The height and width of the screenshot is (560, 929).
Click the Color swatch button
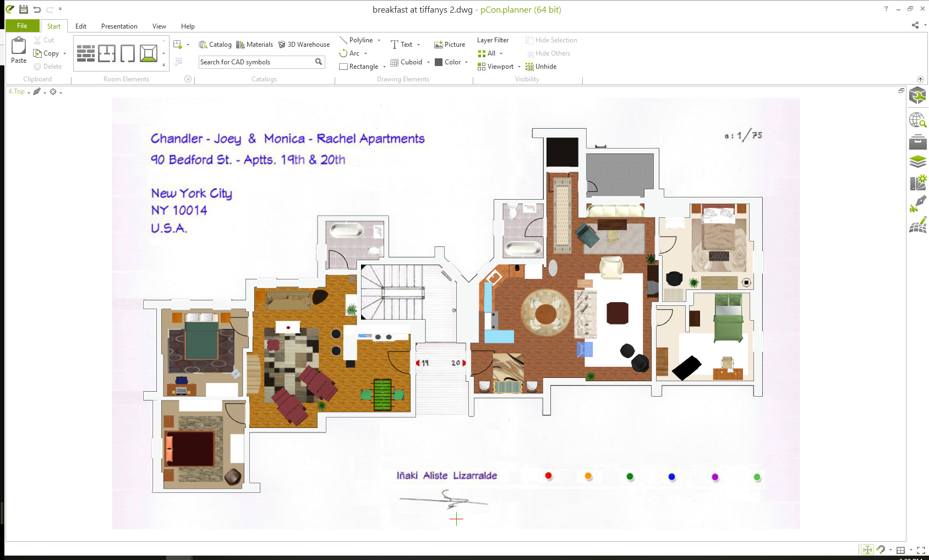[x=448, y=62]
